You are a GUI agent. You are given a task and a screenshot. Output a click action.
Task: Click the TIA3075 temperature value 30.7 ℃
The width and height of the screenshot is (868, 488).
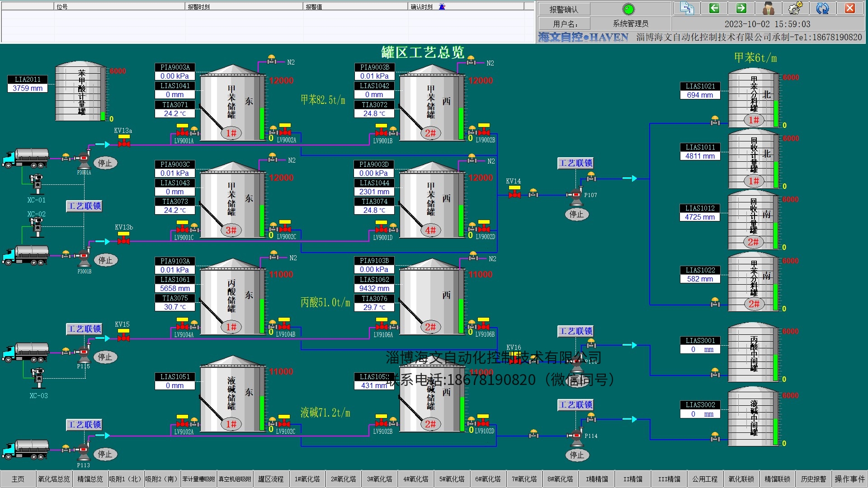175,307
